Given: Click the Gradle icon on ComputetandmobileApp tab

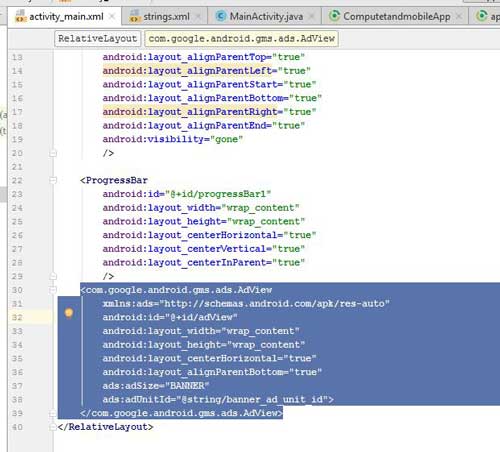Looking at the screenshot, I should [334, 16].
